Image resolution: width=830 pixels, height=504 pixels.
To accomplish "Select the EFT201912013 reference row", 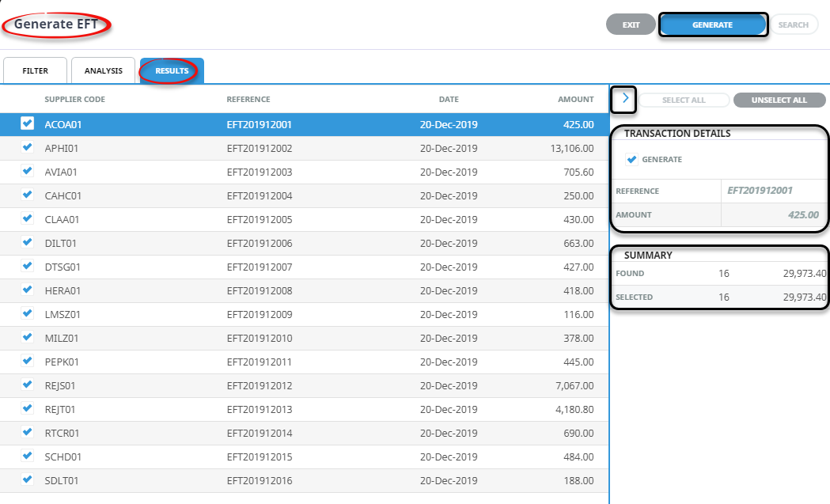I will pos(260,410).
